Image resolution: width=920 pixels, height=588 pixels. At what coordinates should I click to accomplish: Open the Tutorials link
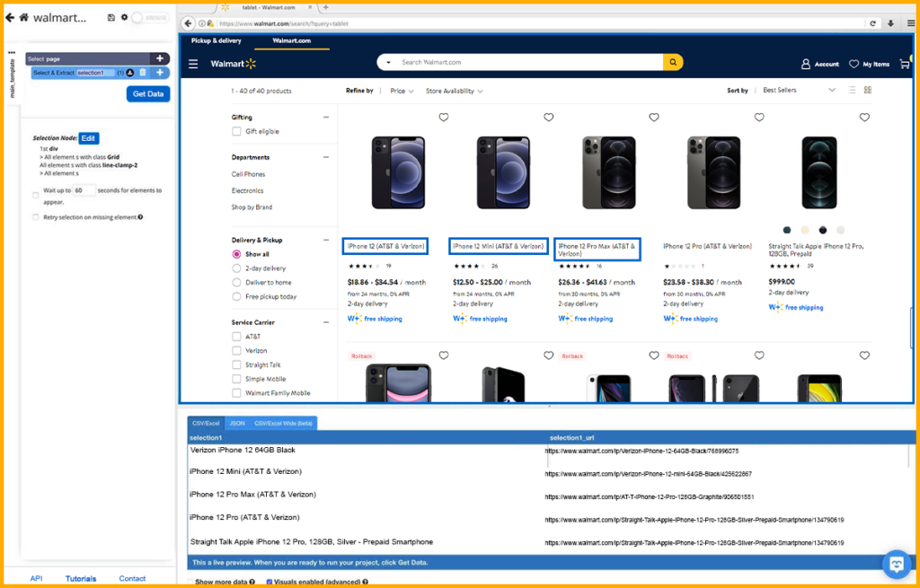pyautogui.click(x=81, y=579)
